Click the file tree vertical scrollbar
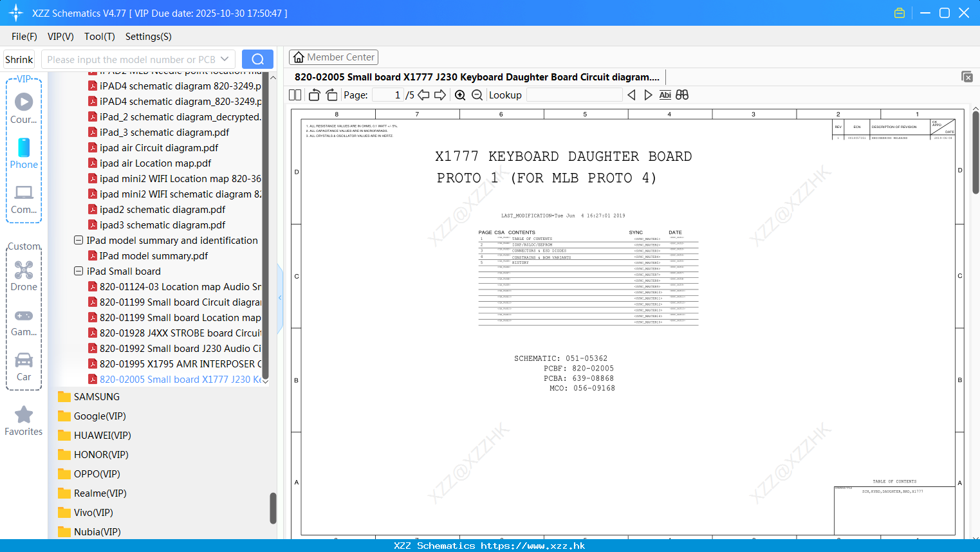 point(265,225)
